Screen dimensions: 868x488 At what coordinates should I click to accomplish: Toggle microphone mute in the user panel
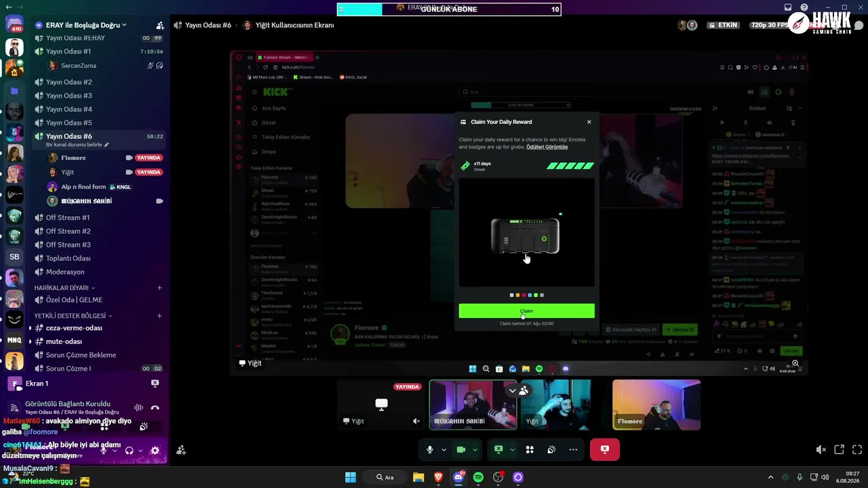tap(104, 450)
